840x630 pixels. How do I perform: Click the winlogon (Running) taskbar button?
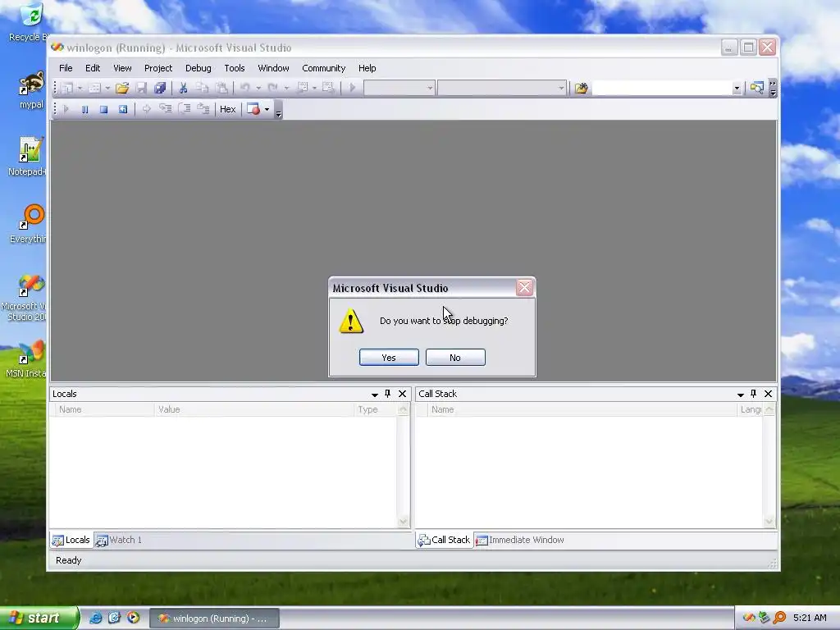pos(214,619)
